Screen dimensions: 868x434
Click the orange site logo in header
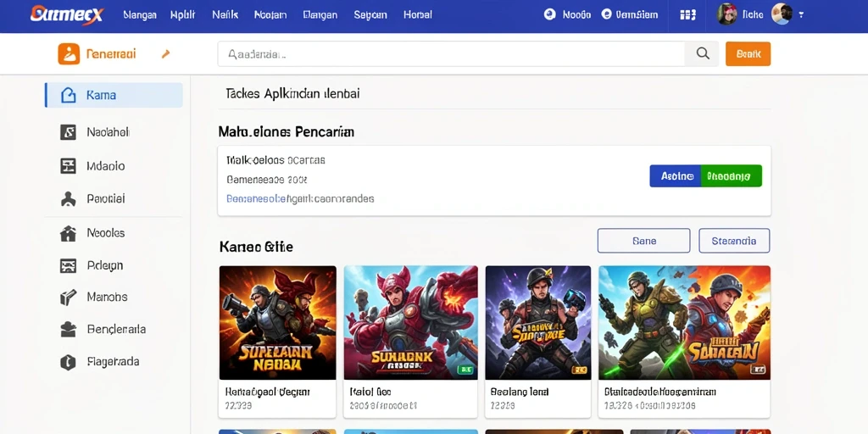click(x=66, y=14)
